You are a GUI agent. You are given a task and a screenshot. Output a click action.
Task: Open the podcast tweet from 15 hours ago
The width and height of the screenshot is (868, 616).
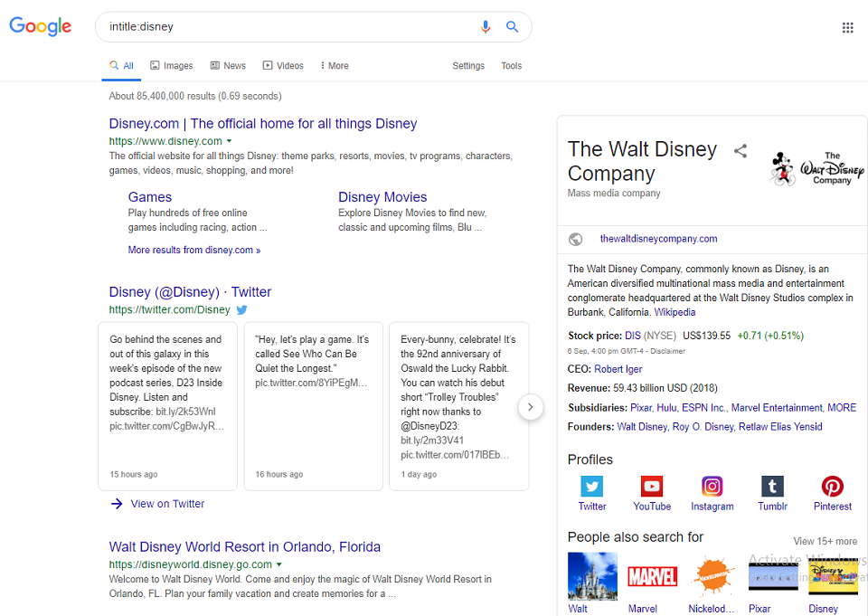click(x=168, y=406)
